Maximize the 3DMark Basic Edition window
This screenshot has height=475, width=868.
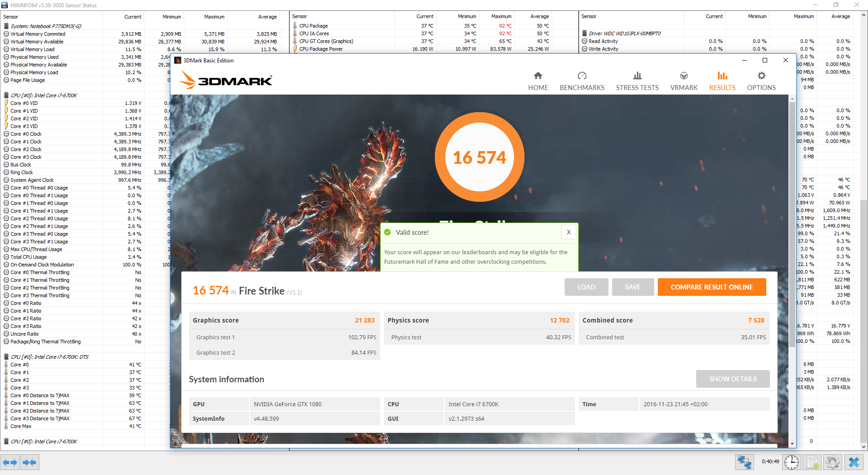pos(765,60)
